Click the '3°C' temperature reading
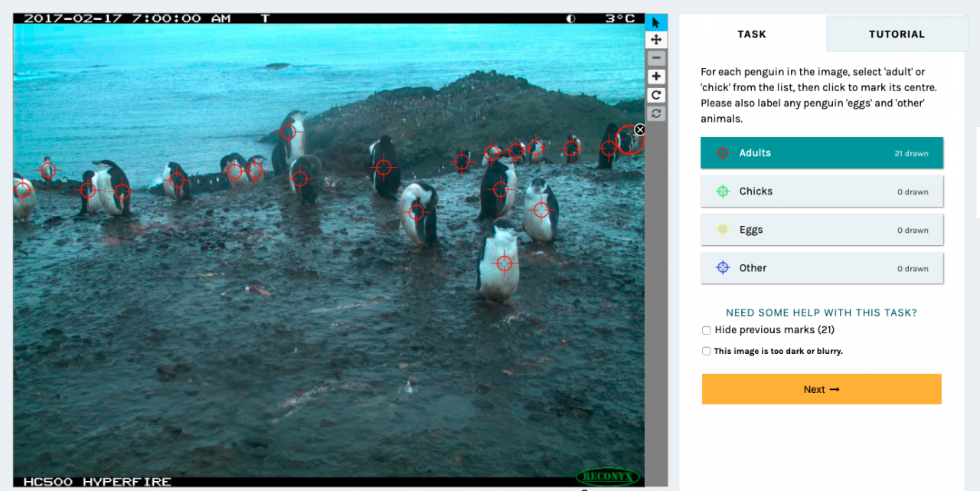The image size is (980, 491). coord(620,18)
